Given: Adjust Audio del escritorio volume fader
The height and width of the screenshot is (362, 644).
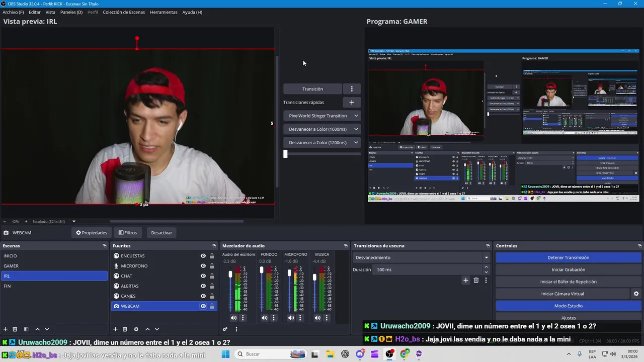Looking at the screenshot, I should [230, 275].
